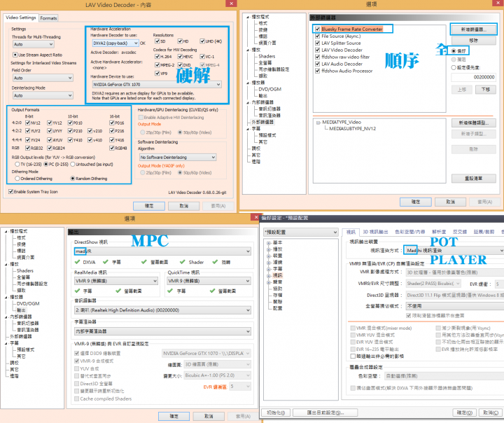The width and height of the screenshot is (504, 423).
Task: Select Shaders in the MPC output options tree
Action: [x=25, y=270]
